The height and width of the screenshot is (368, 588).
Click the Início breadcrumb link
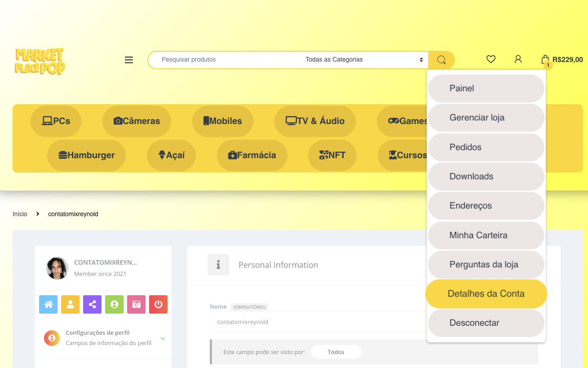20,214
